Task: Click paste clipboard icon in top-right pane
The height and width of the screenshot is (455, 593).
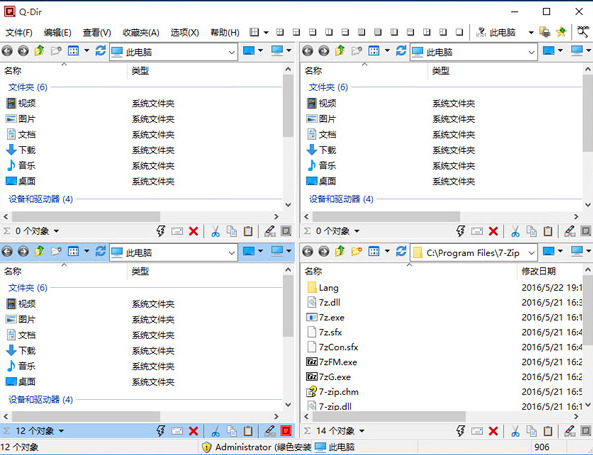Action: click(x=548, y=231)
